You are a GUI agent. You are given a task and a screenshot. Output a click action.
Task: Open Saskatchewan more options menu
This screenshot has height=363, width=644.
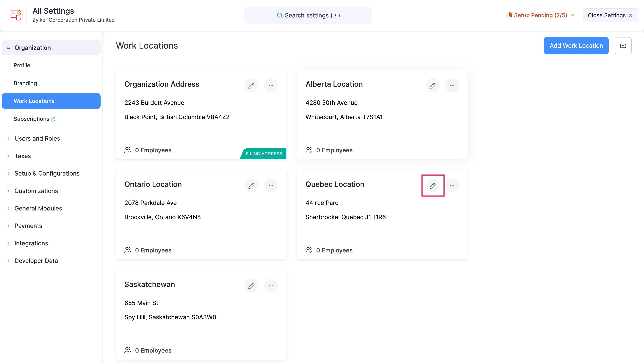tap(271, 285)
